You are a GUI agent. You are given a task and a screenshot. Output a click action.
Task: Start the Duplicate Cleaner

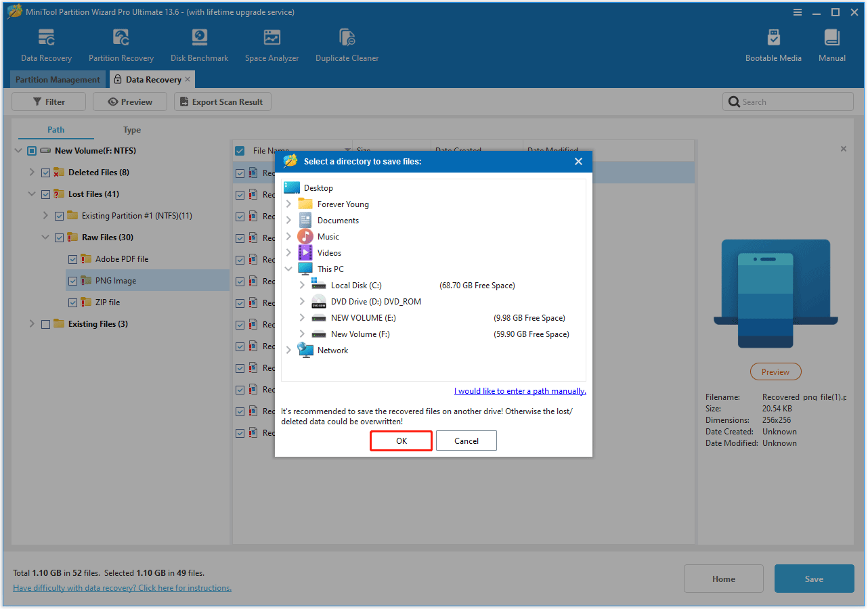347,44
